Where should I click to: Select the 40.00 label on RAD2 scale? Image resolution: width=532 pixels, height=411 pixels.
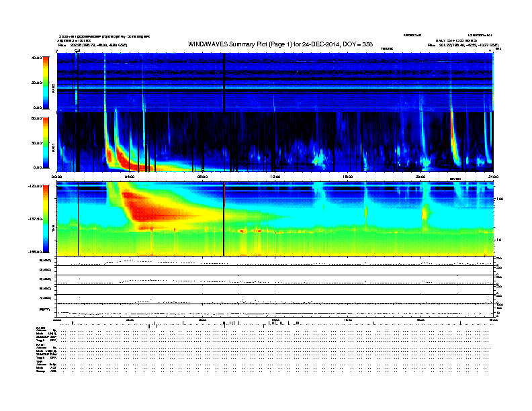36,58
